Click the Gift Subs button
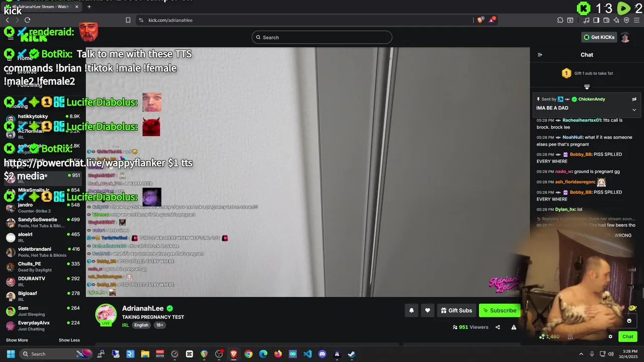Image resolution: width=644 pixels, height=362 pixels. click(x=456, y=311)
